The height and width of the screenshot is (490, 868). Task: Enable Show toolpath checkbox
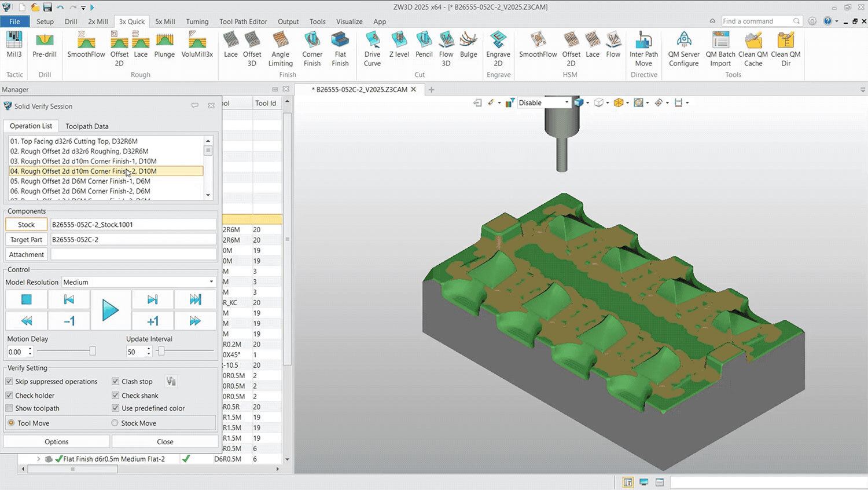9,408
